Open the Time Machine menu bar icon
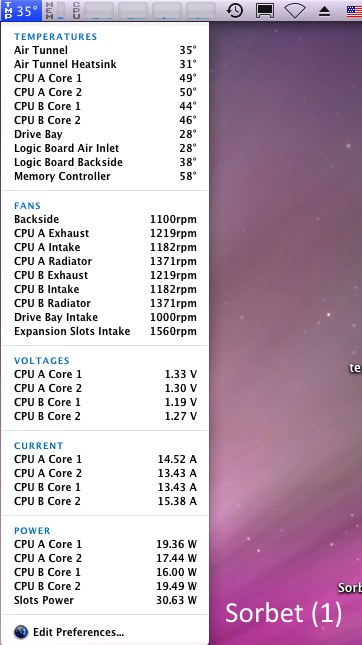This screenshot has width=362, height=645. [x=235, y=11]
